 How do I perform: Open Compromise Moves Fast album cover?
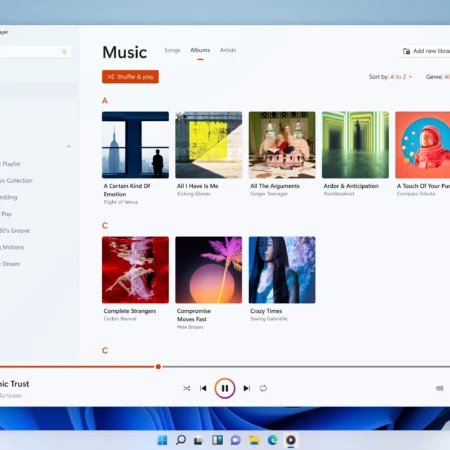(209, 270)
